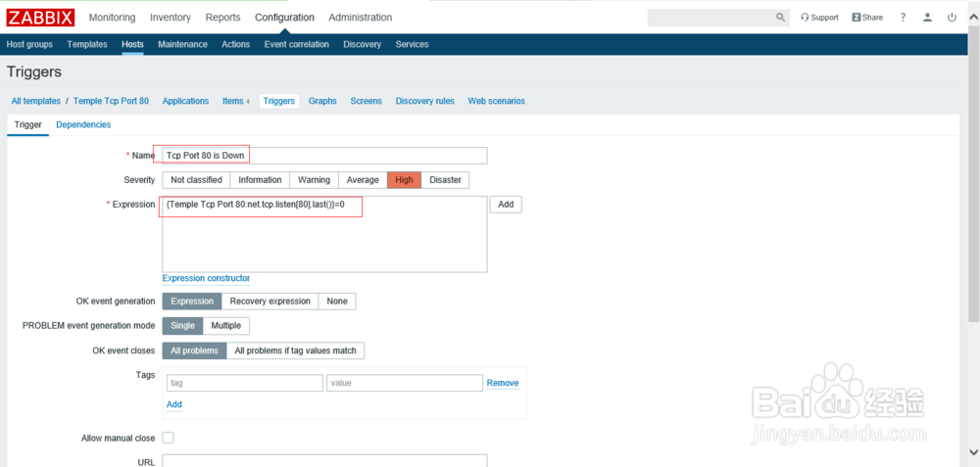980x467 pixels.
Task: Set severity to Not classified
Action: click(x=196, y=180)
